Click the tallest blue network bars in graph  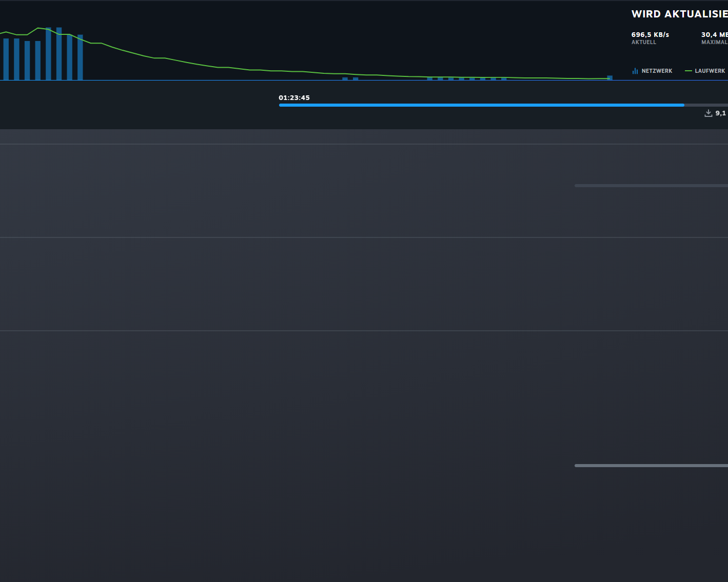pyautogui.click(x=53, y=54)
